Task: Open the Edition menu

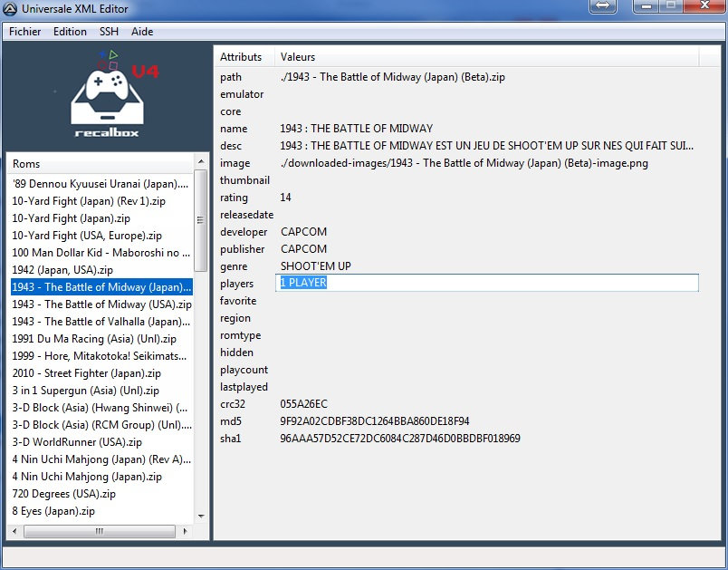Action: click(70, 32)
